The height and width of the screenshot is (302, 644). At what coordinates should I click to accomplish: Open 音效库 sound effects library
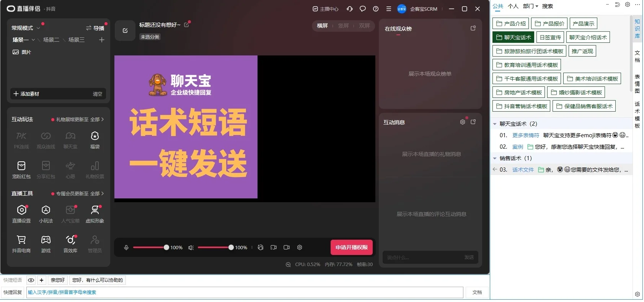point(70,244)
